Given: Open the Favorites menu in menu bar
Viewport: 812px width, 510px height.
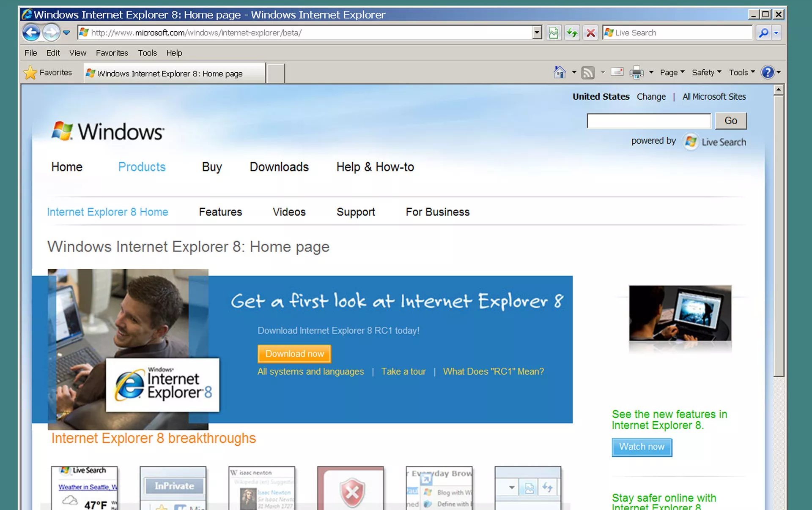Looking at the screenshot, I should pos(112,53).
